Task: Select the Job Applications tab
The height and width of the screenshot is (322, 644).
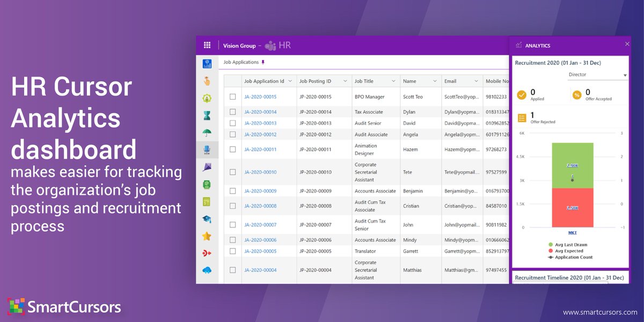Action: tap(241, 62)
